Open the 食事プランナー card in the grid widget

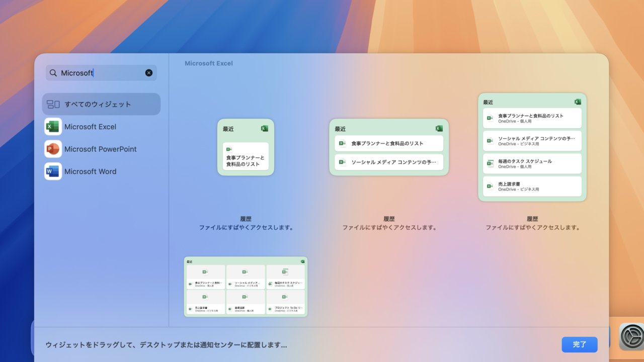tap(206, 277)
